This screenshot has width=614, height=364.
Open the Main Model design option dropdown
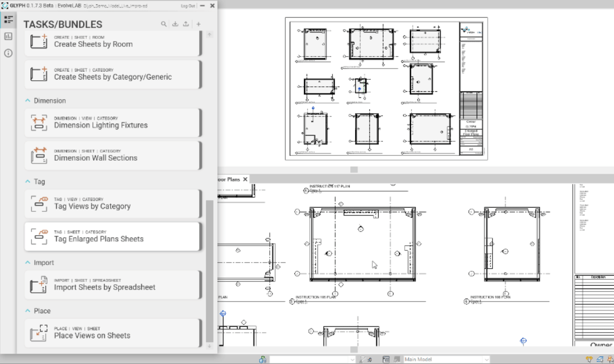446,359
